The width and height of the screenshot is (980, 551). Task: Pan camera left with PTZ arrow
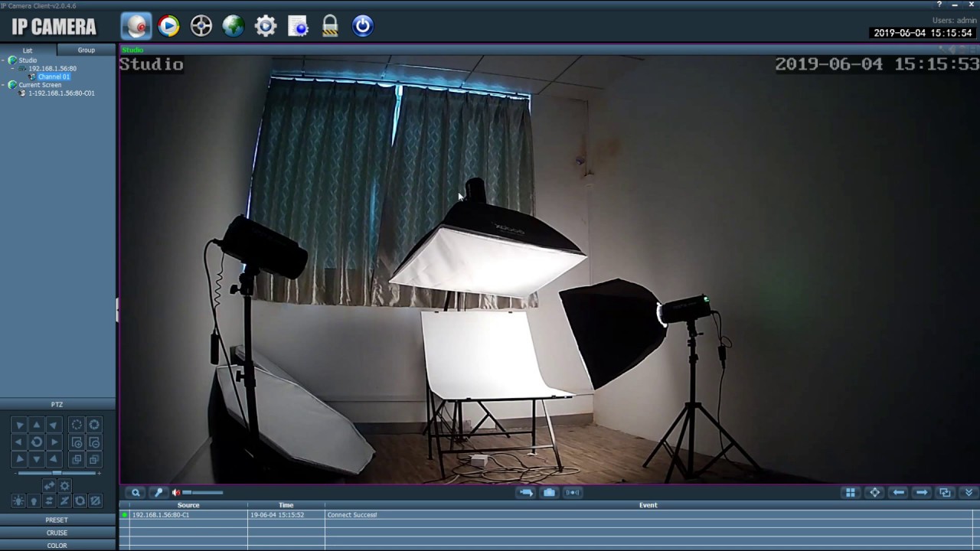click(x=18, y=442)
